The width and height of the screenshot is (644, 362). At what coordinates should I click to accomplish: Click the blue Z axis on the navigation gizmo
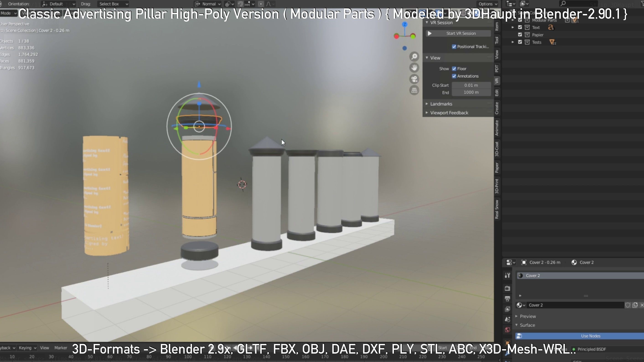(x=405, y=24)
